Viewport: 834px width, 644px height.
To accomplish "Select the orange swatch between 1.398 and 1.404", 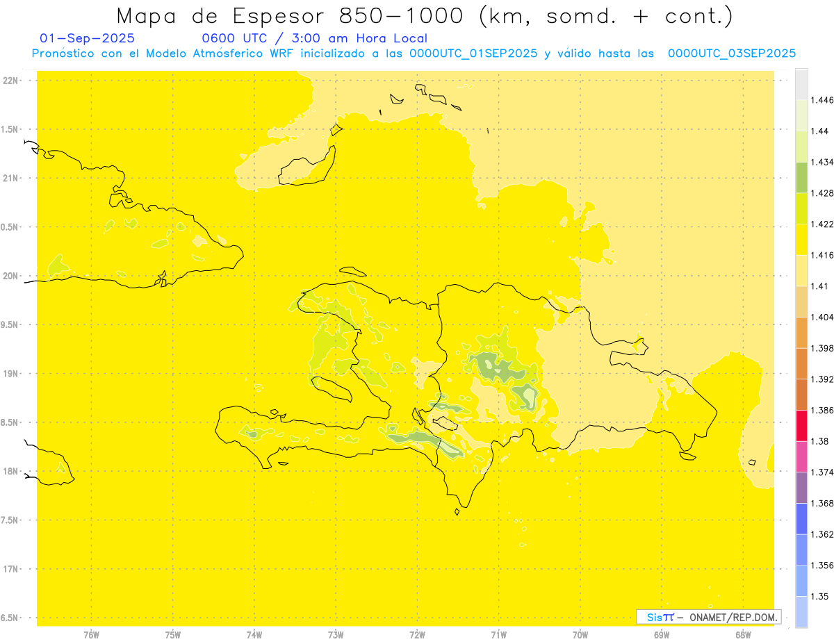I will click(801, 332).
